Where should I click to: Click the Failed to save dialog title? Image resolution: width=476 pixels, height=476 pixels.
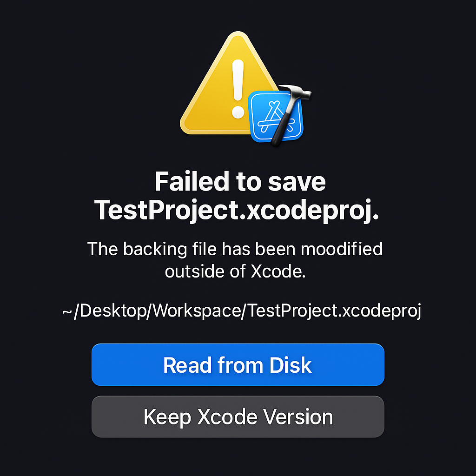239,181
